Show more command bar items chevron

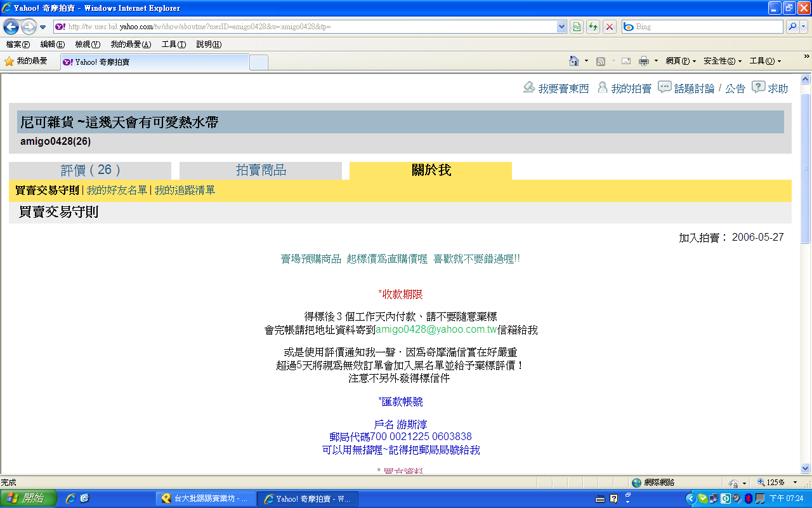[807, 57]
